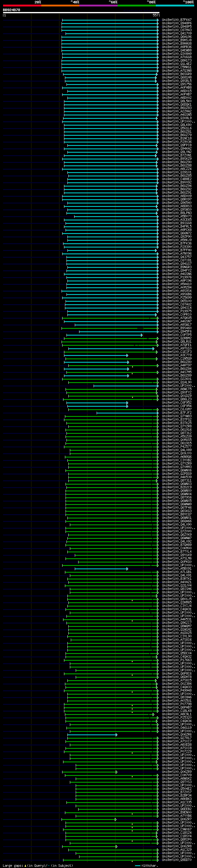197x868 pixels.
Task: Select hit label UniRef100_Q1L4E2
Action: tap(176, 64)
